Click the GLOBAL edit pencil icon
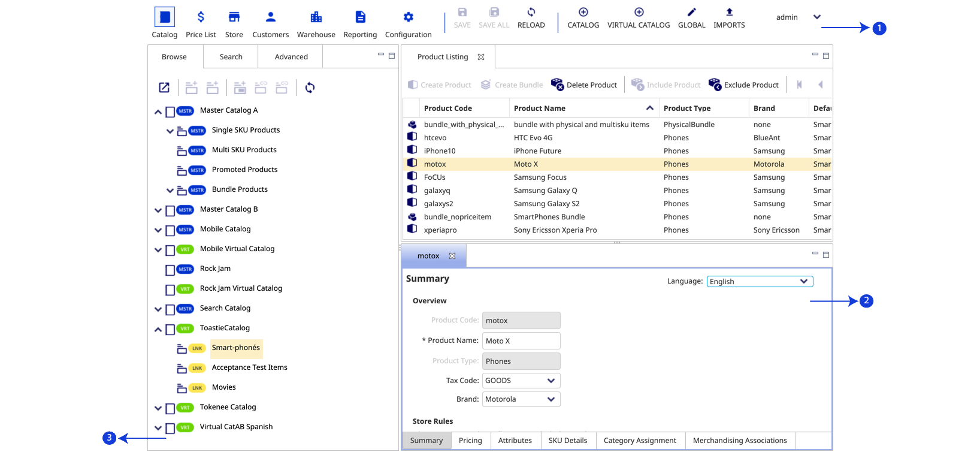 (691, 13)
